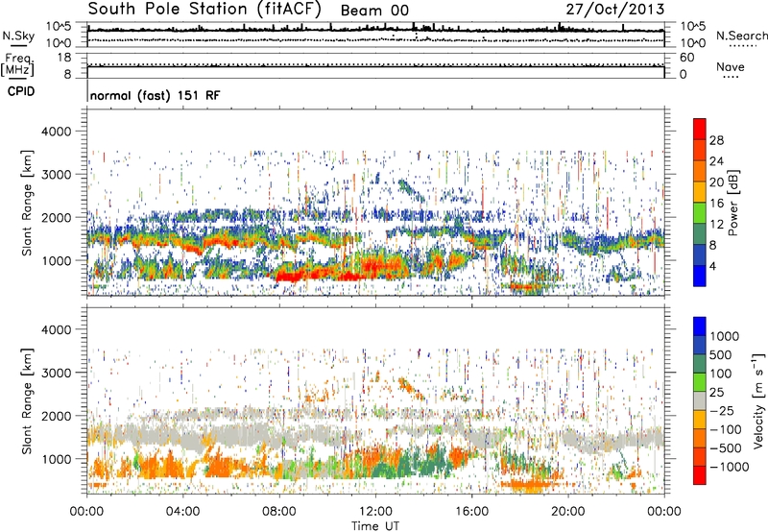The width and height of the screenshot is (768, 532).
Task: Pick the yellow 16–20 dB power colorbar segment
Action: (x=700, y=192)
